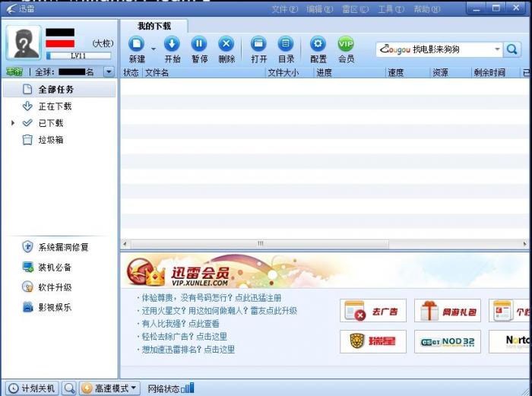Viewport: 532px width, 396px height.
Task: Open the 工具 menu
Action: coord(391,9)
